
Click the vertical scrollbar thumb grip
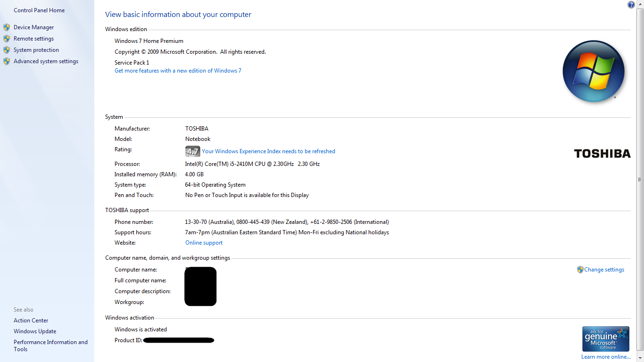tap(640, 179)
